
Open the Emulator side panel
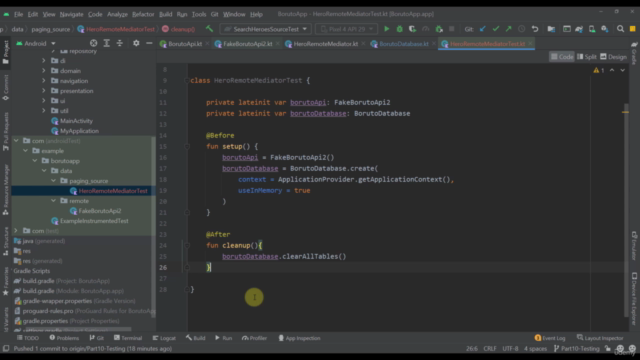click(634, 246)
